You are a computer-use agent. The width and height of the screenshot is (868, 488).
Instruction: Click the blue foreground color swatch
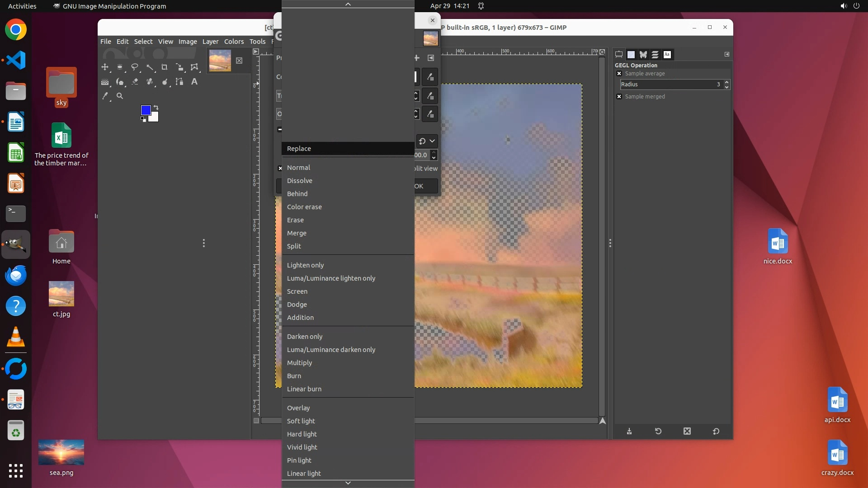[146, 110]
